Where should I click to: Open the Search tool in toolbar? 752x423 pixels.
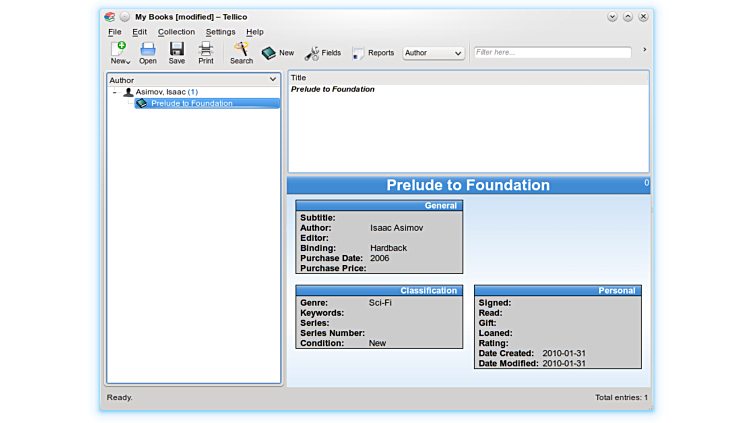pos(241,52)
